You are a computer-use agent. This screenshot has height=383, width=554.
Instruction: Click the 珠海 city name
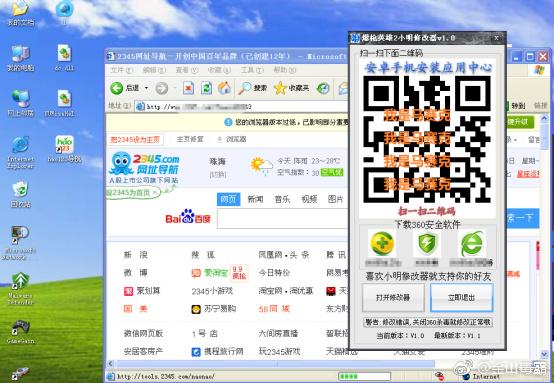217,161
